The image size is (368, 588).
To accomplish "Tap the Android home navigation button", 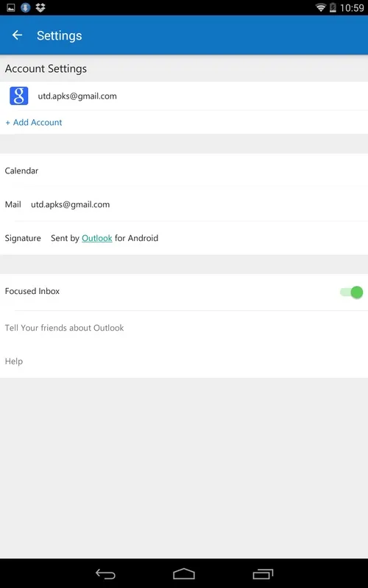I will coord(184,574).
